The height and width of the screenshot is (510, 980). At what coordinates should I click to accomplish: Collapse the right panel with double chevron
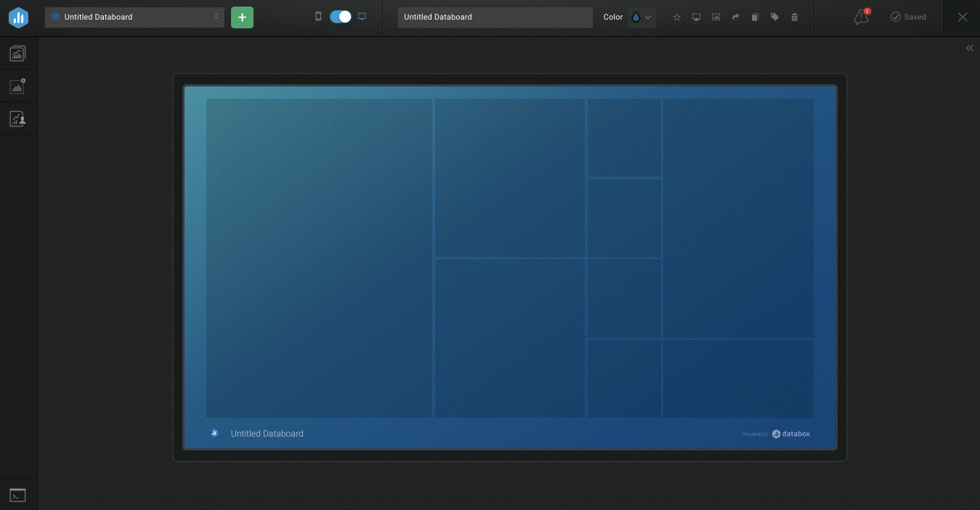[x=969, y=48]
